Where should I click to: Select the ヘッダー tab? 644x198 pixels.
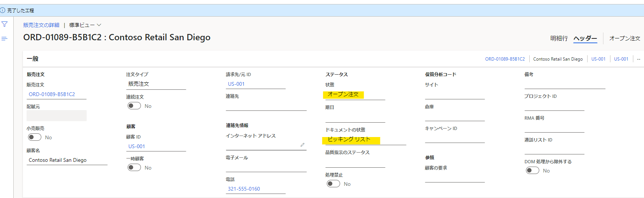[x=585, y=38]
